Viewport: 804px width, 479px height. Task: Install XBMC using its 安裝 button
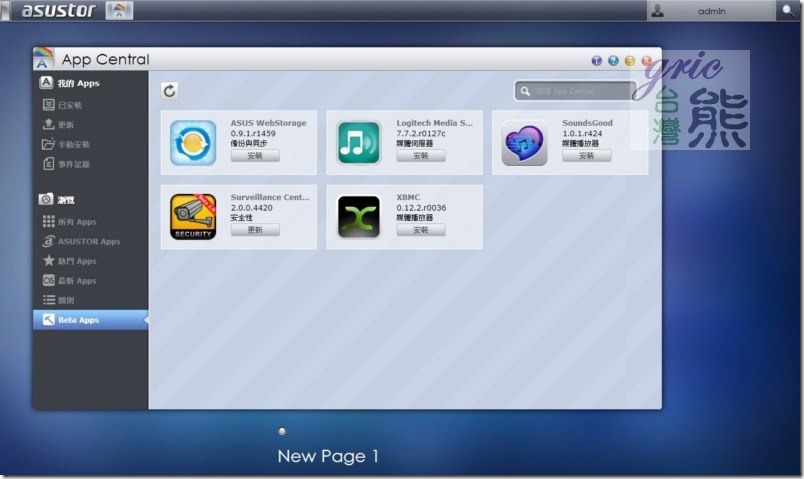(x=420, y=230)
